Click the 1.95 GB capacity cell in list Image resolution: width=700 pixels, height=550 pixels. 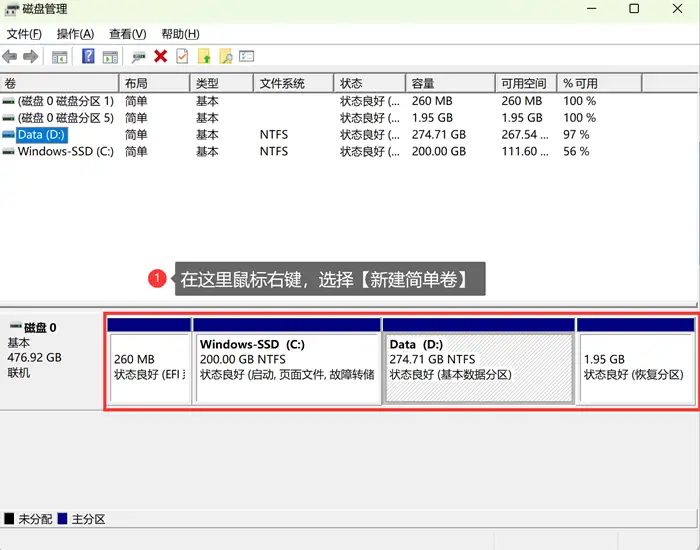coord(432,118)
